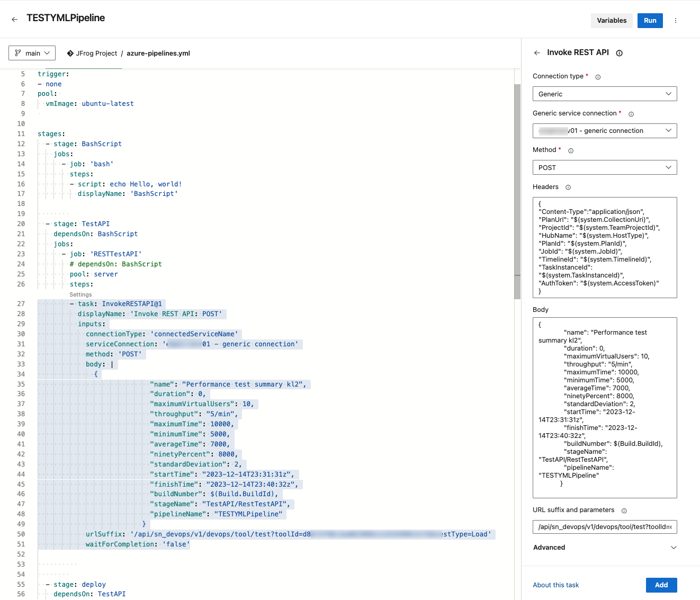The width and height of the screenshot is (700, 600).
Task: Click the "throughput": "5/min" editor line
Action: tap(194, 414)
